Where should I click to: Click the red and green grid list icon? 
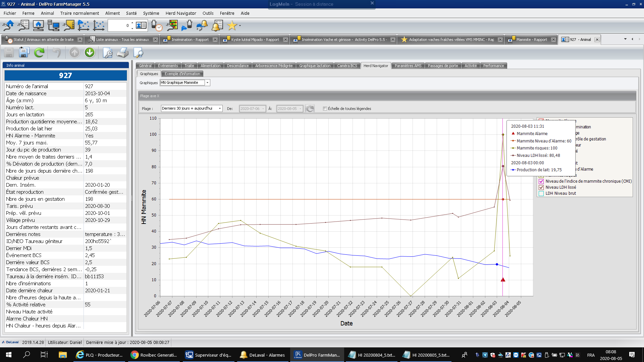pyautogui.click(x=172, y=25)
